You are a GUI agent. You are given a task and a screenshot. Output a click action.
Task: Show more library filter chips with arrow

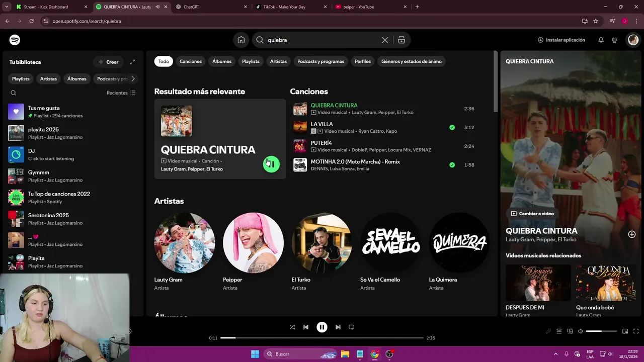pos(133,79)
